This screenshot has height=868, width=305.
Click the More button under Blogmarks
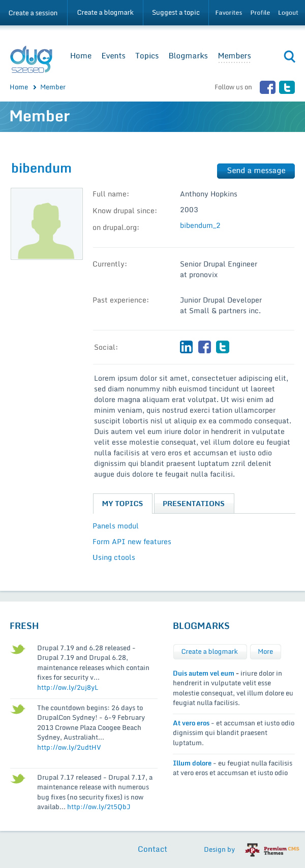(265, 652)
